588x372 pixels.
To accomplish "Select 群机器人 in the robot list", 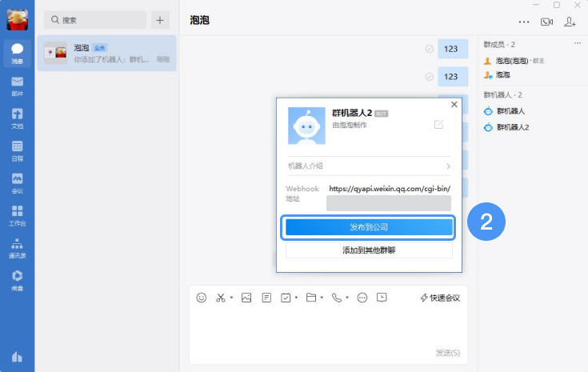I will coord(510,111).
